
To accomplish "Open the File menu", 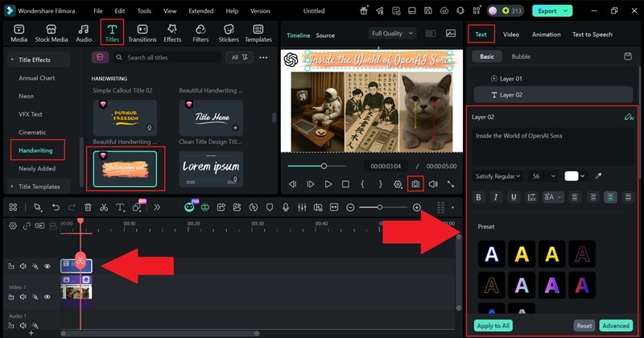I will tap(97, 10).
